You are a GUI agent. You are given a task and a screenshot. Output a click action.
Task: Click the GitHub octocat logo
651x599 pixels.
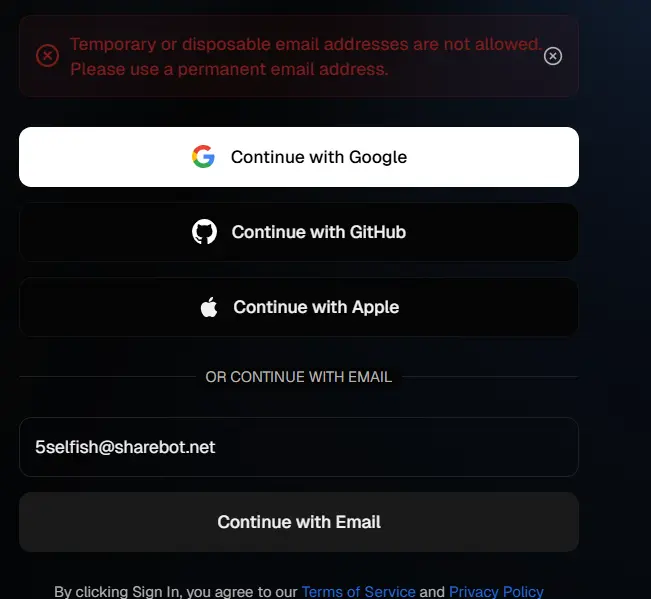[x=204, y=232]
